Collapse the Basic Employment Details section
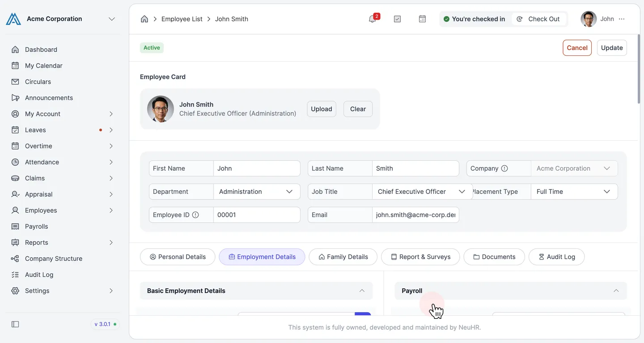The height and width of the screenshot is (343, 644). tap(362, 291)
